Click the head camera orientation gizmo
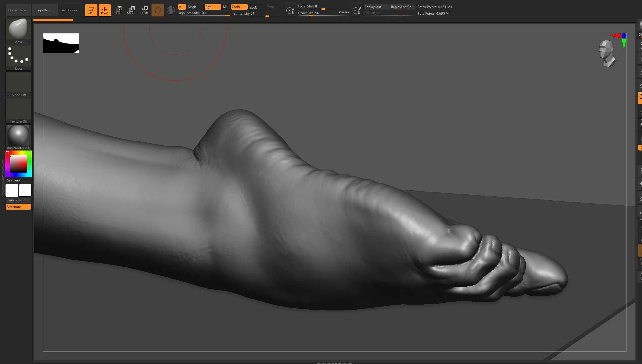Image resolution: width=642 pixels, height=364 pixels. pos(607,53)
